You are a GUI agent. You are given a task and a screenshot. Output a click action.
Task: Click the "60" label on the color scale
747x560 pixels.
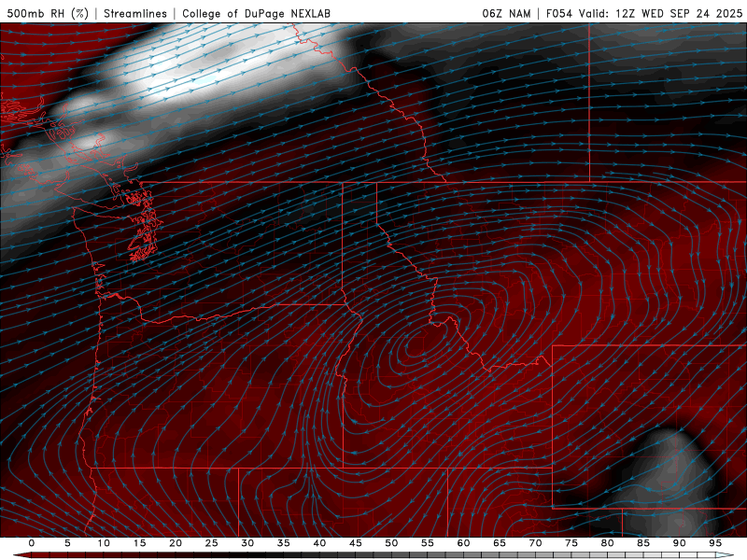[463, 543]
